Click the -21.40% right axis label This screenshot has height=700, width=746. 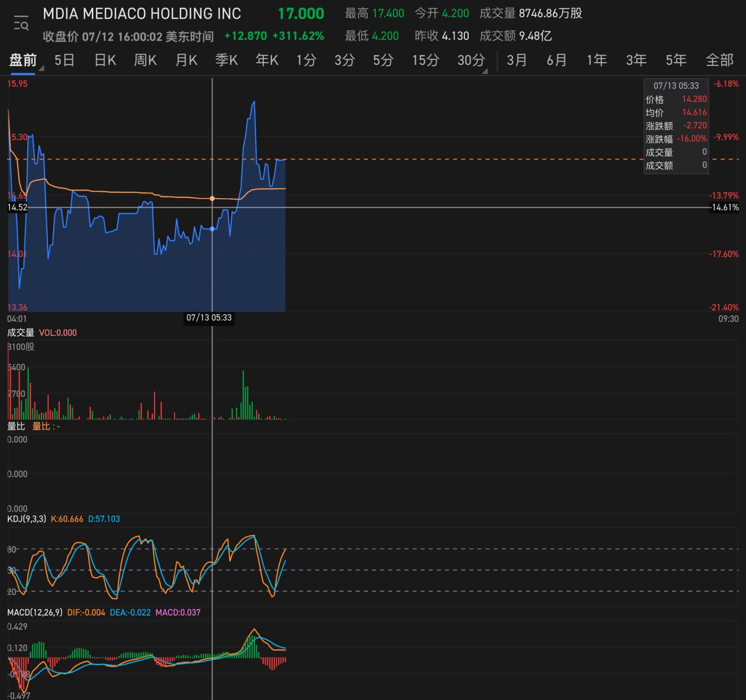pos(724,307)
